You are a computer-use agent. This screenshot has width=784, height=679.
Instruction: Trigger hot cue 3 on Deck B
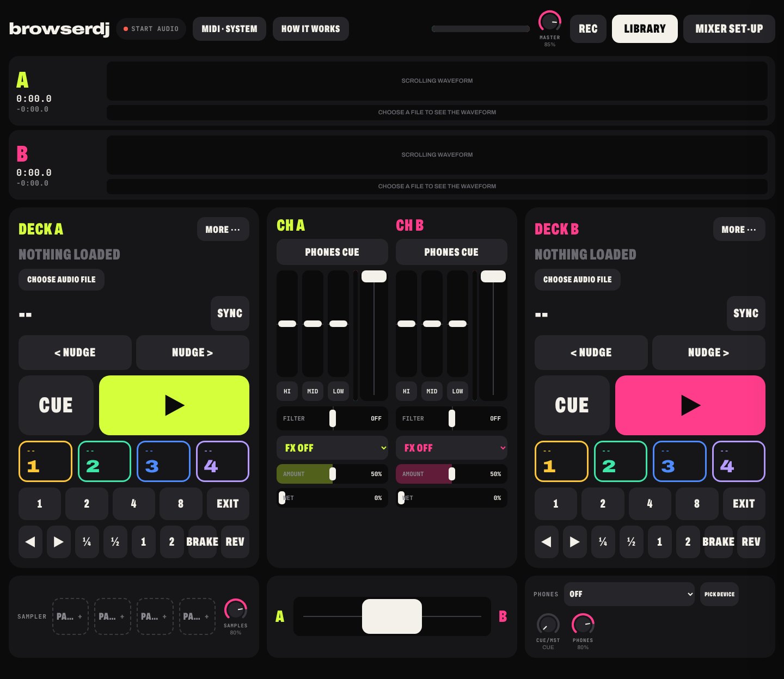[x=679, y=461]
